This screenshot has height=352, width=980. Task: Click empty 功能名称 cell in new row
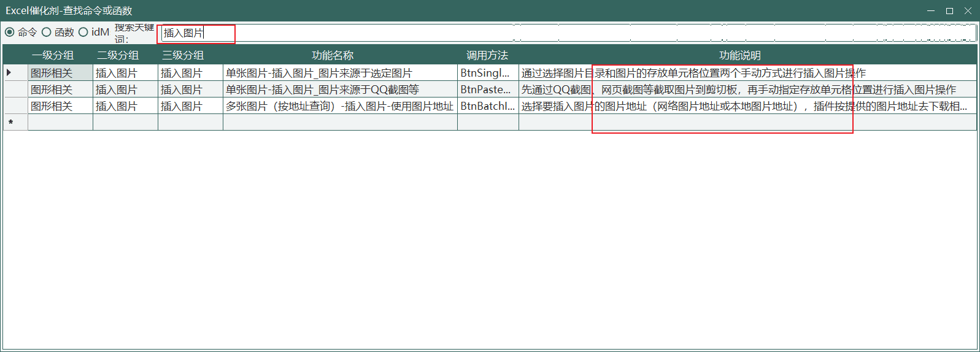(340, 122)
